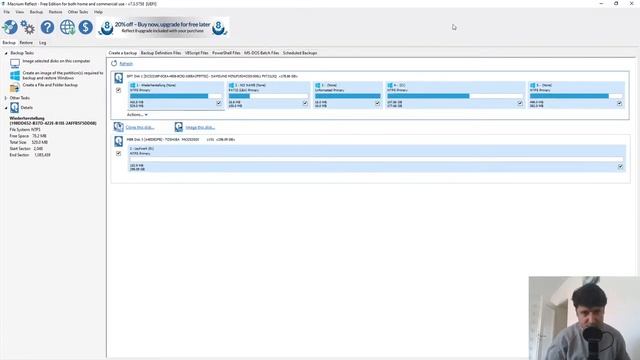Switch to the Log tab

point(42,42)
